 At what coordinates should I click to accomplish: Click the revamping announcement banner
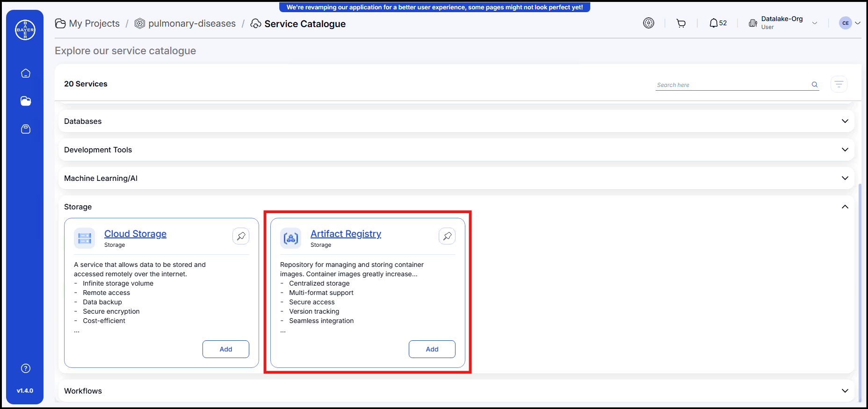tap(434, 7)
